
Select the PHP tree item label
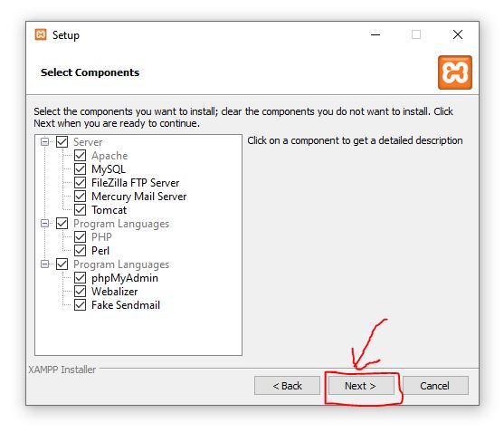click(101, 237)
